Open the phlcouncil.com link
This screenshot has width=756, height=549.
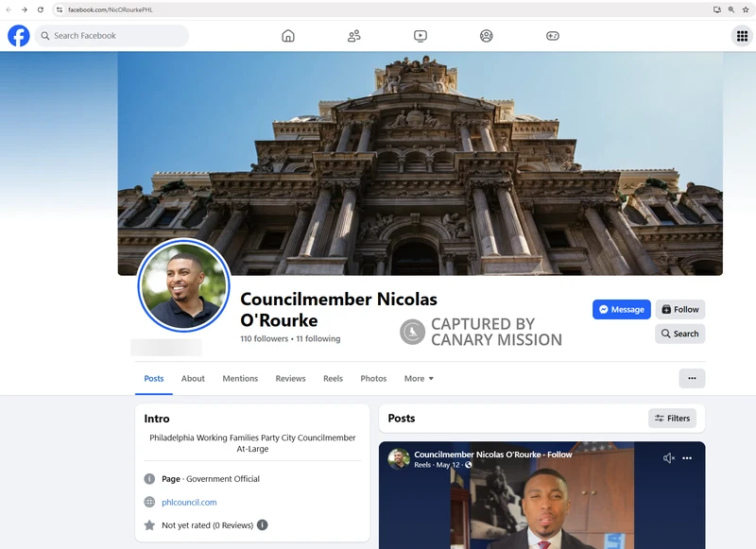[x=189, y=502]
